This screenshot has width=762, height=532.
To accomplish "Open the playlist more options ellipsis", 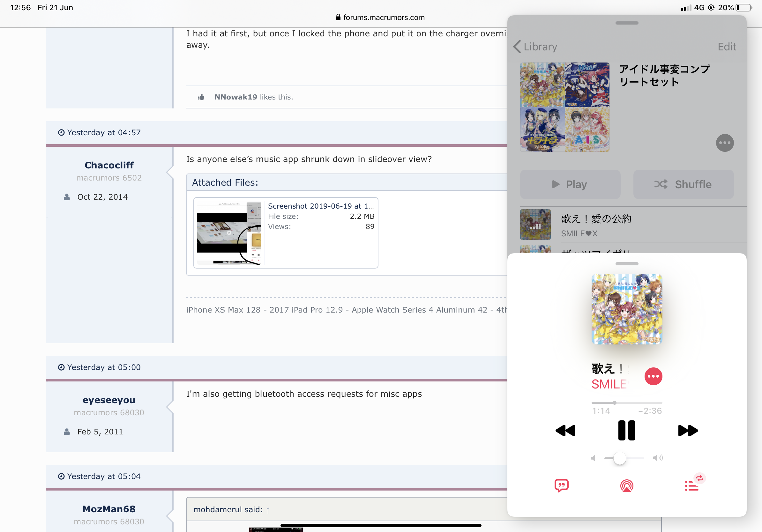I will 724,143.
